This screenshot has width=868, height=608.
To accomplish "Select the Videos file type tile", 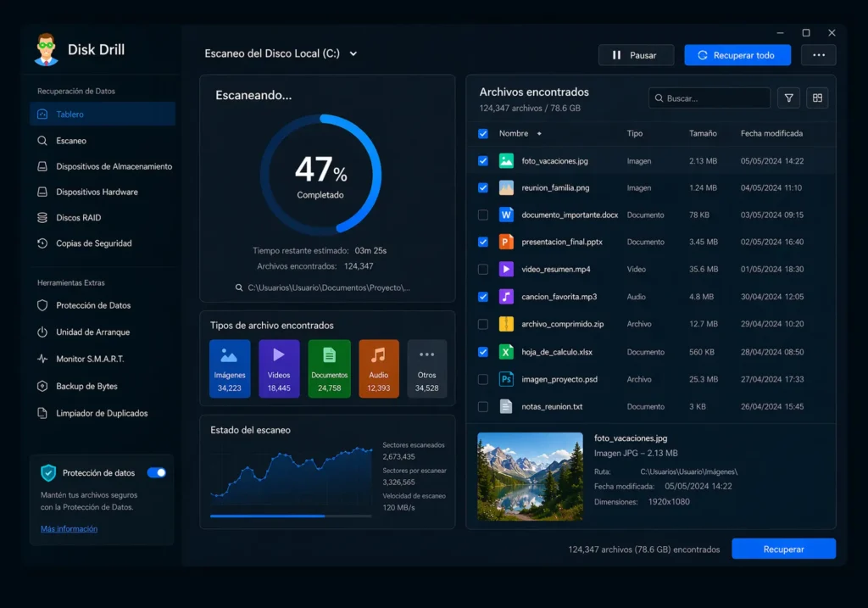I will (x=279, y=369).
